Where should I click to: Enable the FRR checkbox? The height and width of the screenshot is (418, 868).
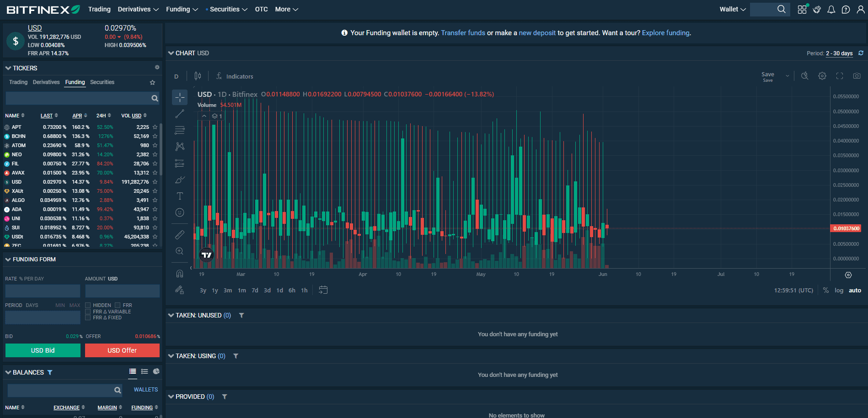(118, 305)
